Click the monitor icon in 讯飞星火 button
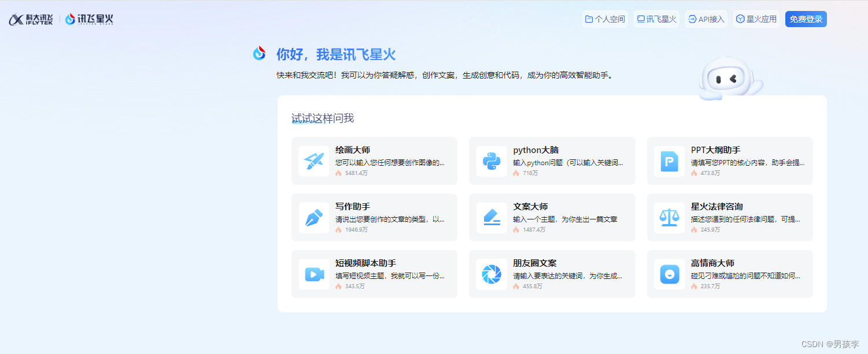868x354 pixels. 641,19
